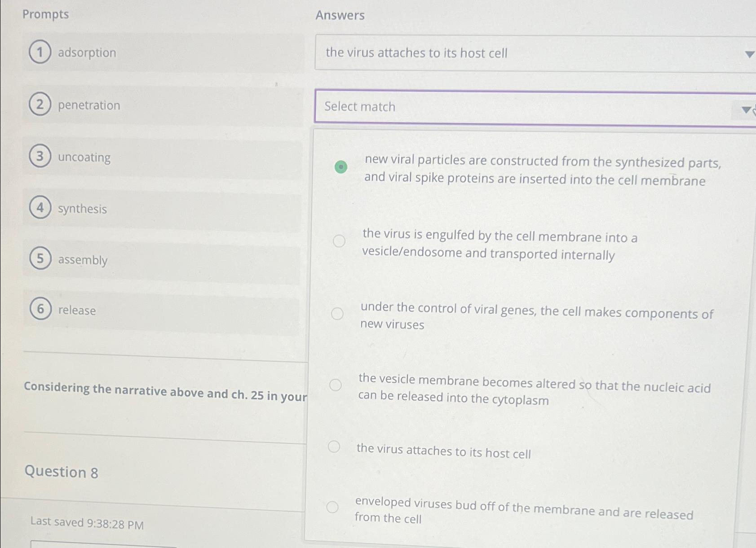The image size is (756, 548).
Task: Click the 'the virus attaches to its host cell' selected answer box
Action: [535, 53]
